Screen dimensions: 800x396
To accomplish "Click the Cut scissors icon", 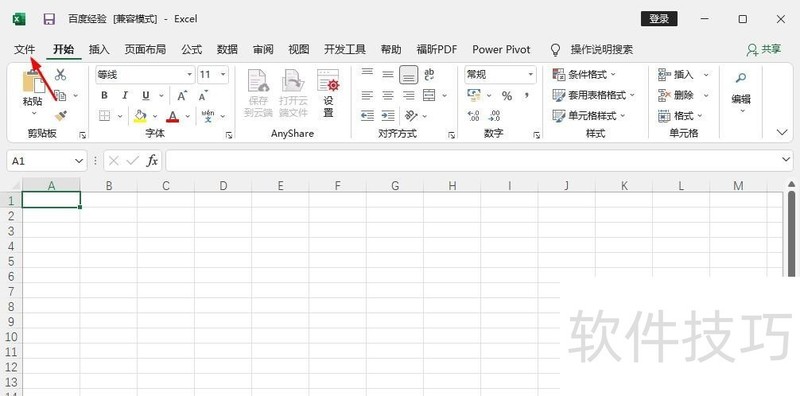I will tap(61, 75).
